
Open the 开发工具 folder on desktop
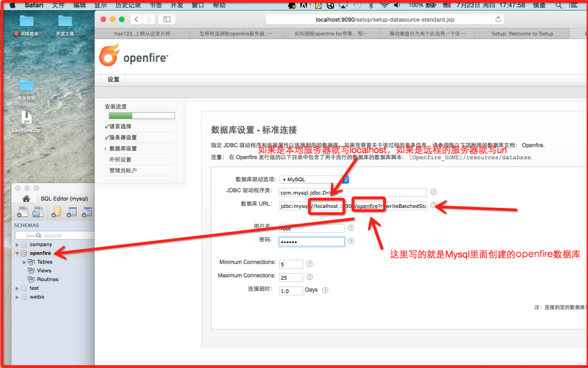(x=65, y=25)
